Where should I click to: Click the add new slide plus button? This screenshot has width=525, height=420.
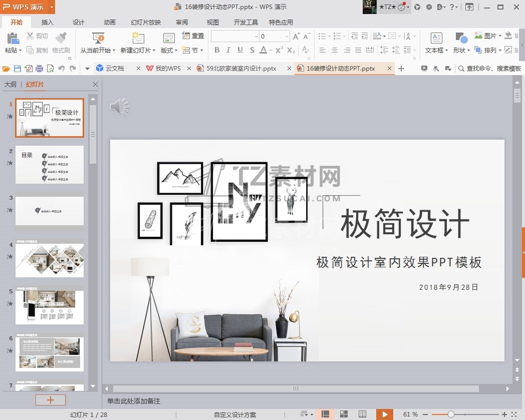tap(50, 400)
